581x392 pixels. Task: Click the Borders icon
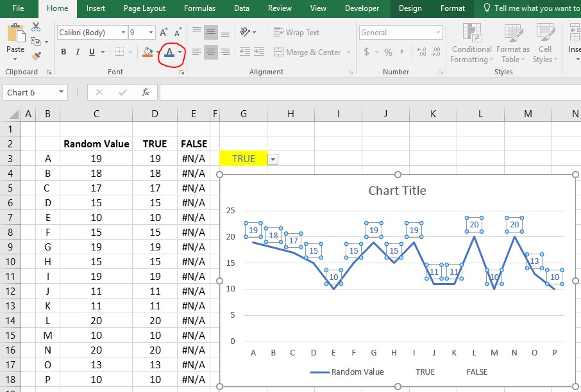[x=119, y=52]
